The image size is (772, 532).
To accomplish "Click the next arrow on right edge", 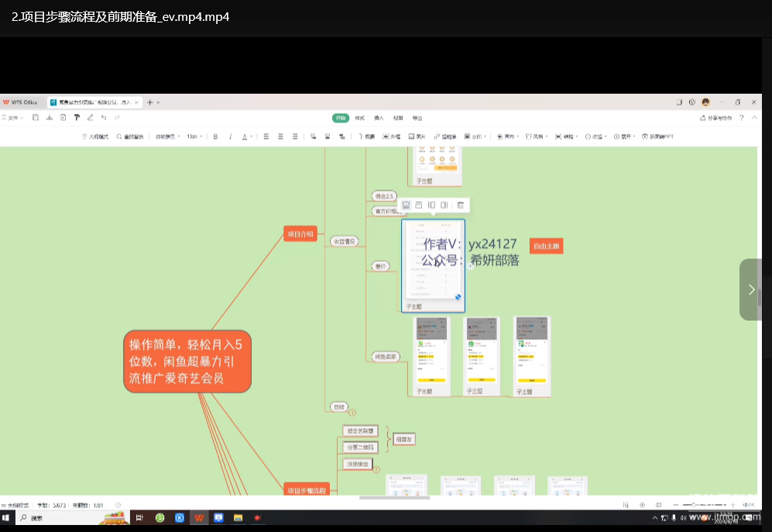I will pyautogui.click(x=751, y=290).
